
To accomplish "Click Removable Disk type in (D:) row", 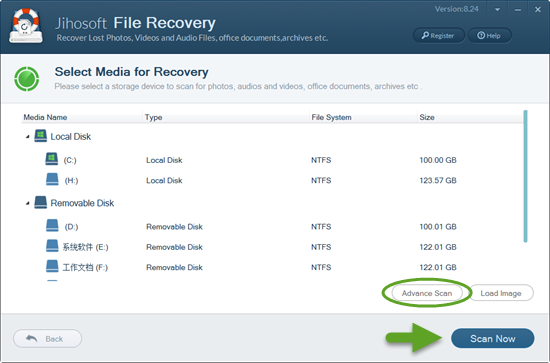I will pyautogui.click(x=174, y=227).
